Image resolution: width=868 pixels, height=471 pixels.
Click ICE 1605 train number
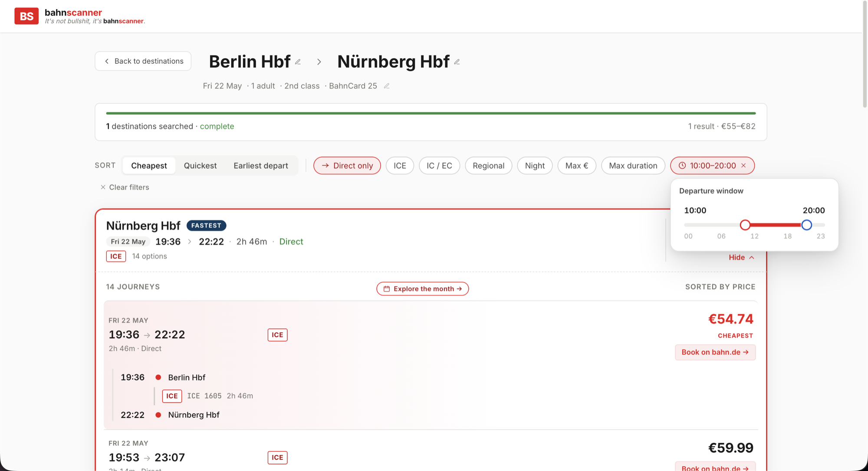click(204, 396)
